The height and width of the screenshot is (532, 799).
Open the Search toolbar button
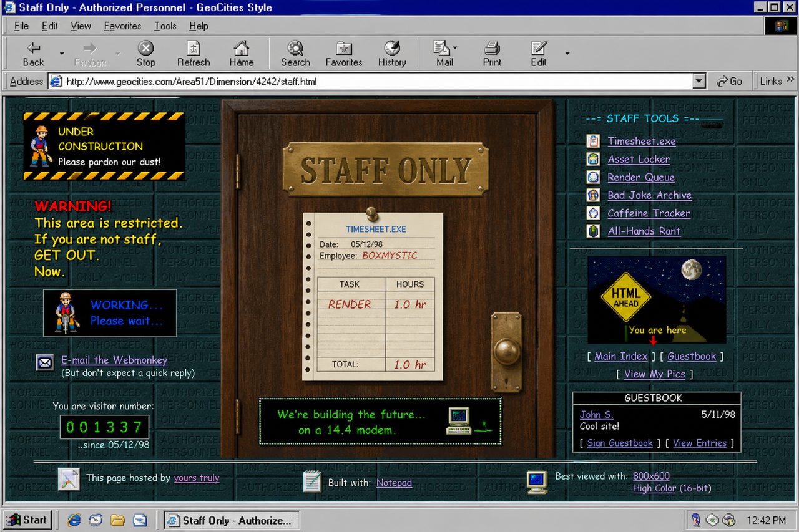(x=295, y=54)
